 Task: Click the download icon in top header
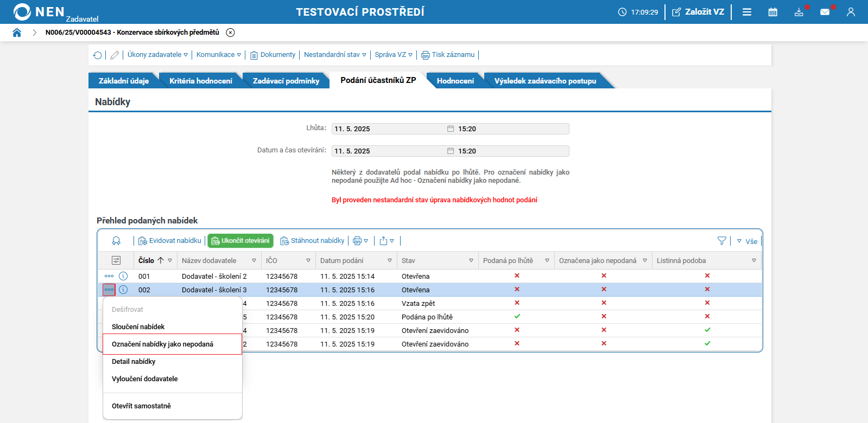pyautogui.click(x=799, y=12)
